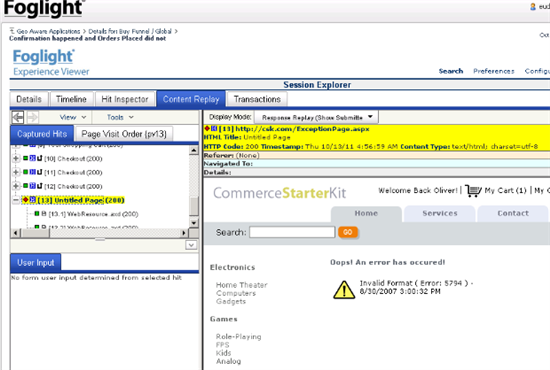The height and width of the screenshot is (370, 550).
Task: Expand the hit 10 Checkout tree node
Action: pyautogui.click(x=16, y=159)
